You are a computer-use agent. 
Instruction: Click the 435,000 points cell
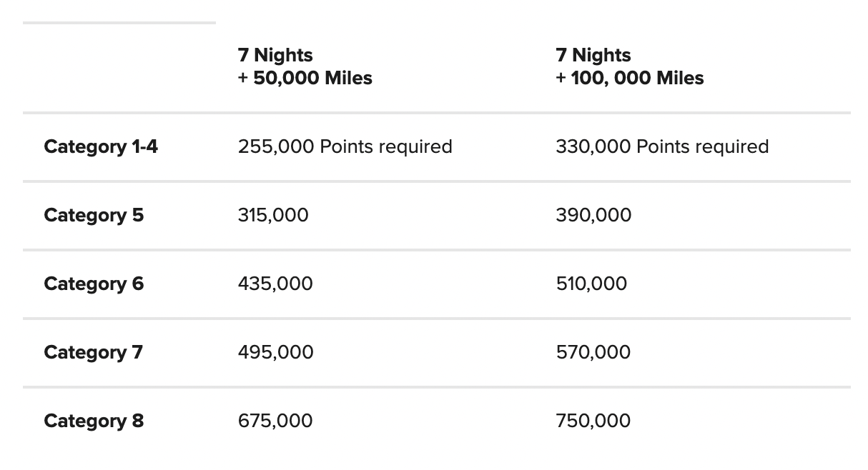pyautogui.click(x=275, y=284)
